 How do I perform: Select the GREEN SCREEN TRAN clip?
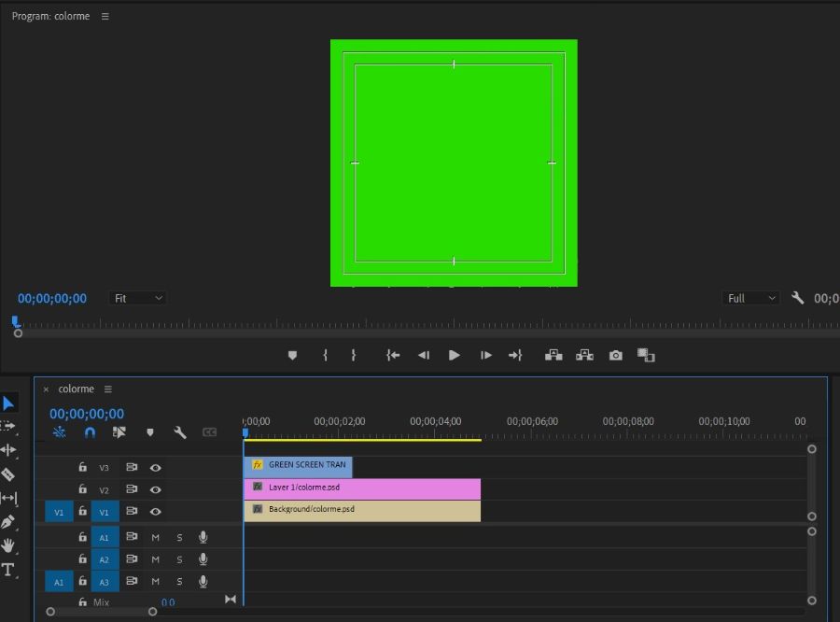pyautogui.click(x=299, y=467)
